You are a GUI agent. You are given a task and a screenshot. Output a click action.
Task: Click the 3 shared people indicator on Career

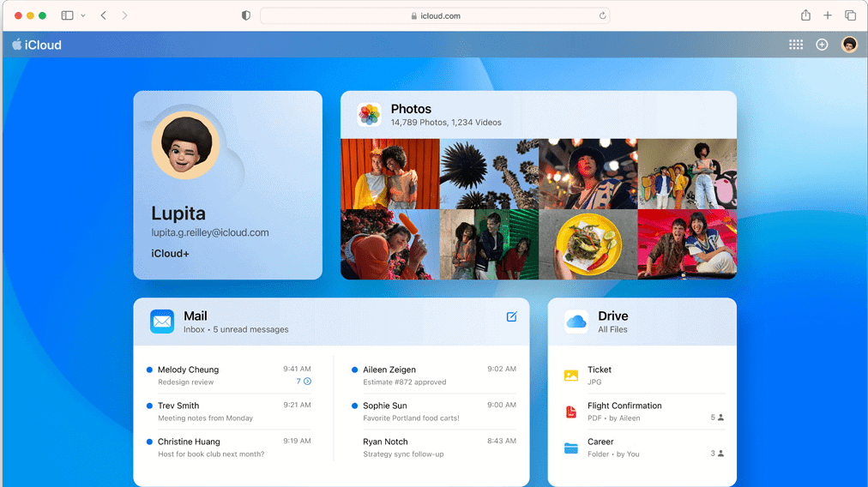[717, 454]
